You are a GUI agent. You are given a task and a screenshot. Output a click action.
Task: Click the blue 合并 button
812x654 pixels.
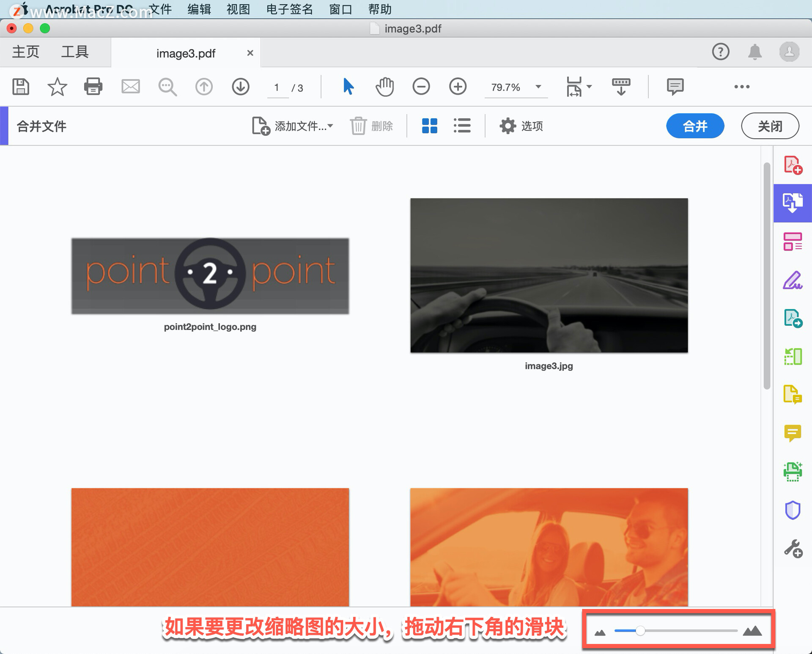(695, 126)
